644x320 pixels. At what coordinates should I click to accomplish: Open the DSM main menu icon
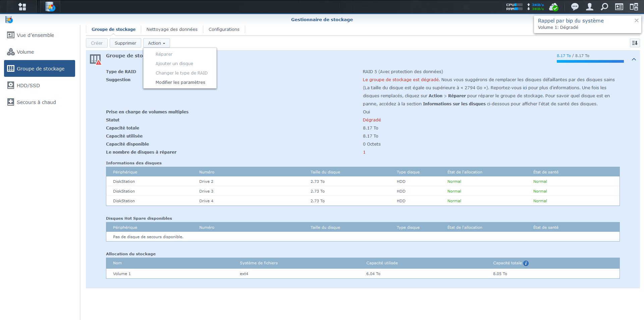[x=22, y=7]
